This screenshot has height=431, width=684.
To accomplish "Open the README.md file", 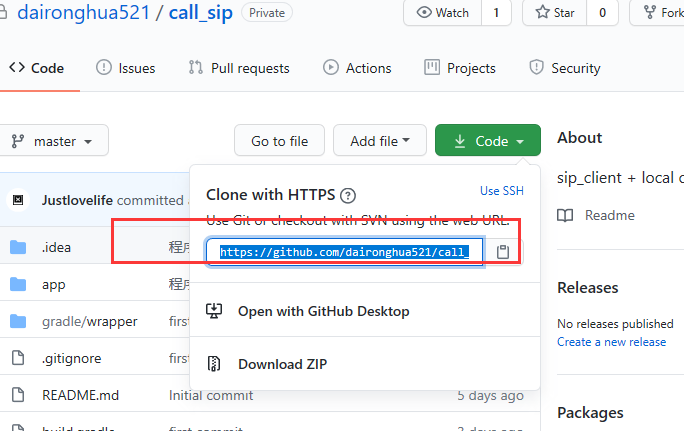I will click(x=80, y=395).
